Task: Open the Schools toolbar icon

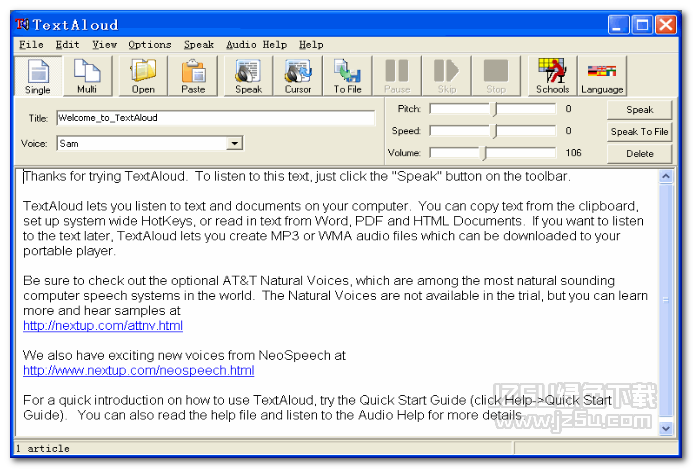Action: point(552,76)
